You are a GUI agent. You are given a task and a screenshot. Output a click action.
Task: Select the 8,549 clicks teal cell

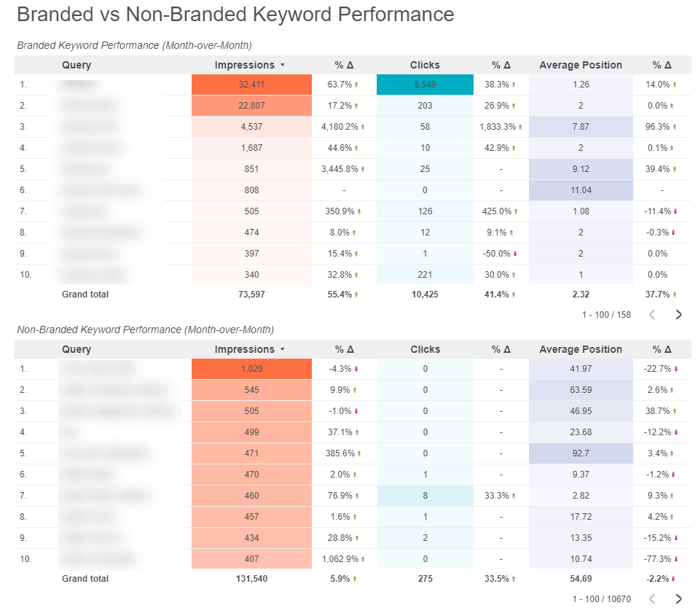tap(425, 85)
